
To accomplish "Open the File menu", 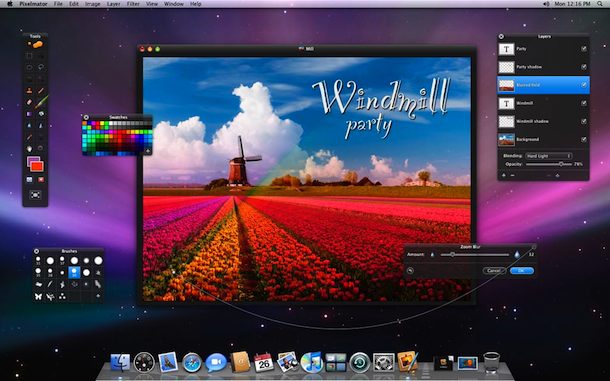I will pyautogui.click(x=58, y=4).
